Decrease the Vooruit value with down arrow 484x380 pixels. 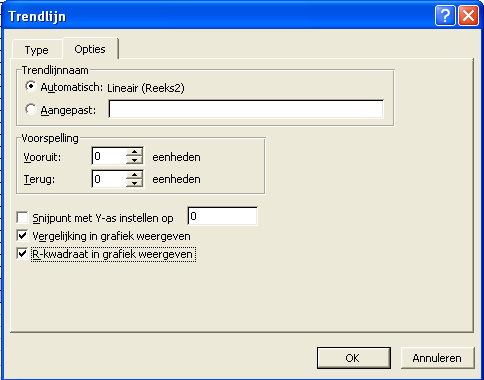click(134, 160)
